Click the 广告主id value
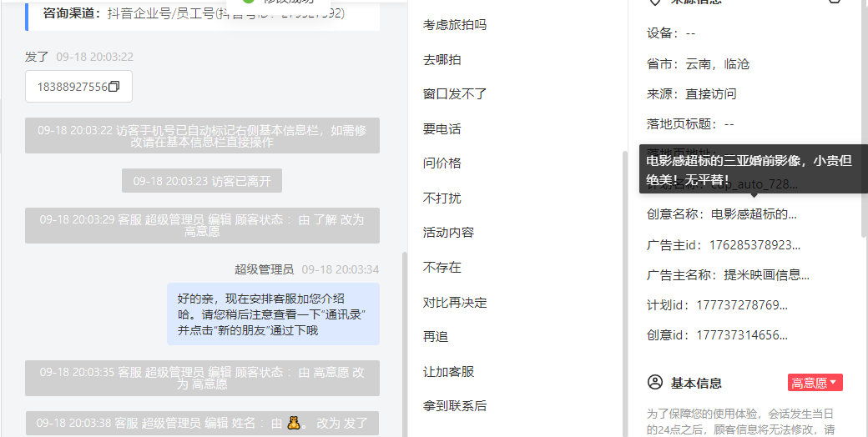 click(755, 245)
